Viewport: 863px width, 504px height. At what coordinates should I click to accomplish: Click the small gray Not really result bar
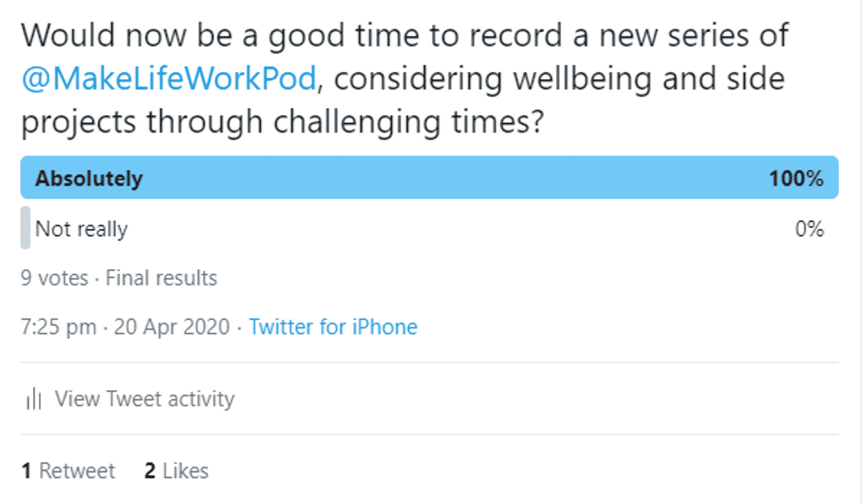click(26, 228)
